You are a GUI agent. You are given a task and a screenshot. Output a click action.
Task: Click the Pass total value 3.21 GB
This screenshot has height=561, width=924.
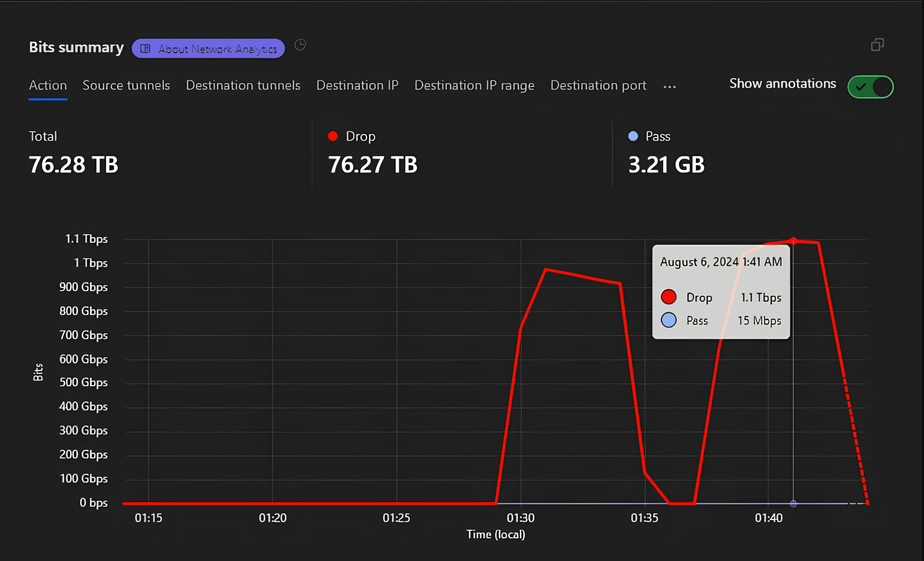click(666, 164)
